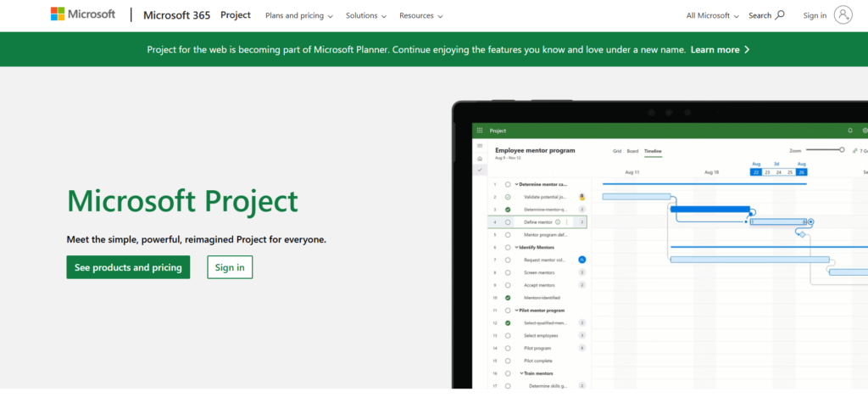Click the Aug 22 date marker on the timeline
Viewport: 868px width, 403px height.
pyautogui.click(x=755, y=172)
